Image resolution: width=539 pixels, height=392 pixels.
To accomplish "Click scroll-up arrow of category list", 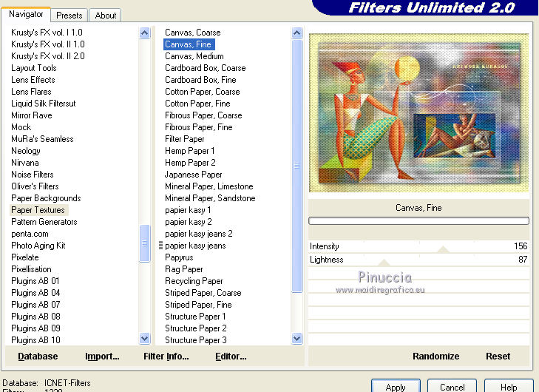I will pyautogui.click(x=145, y=33).
